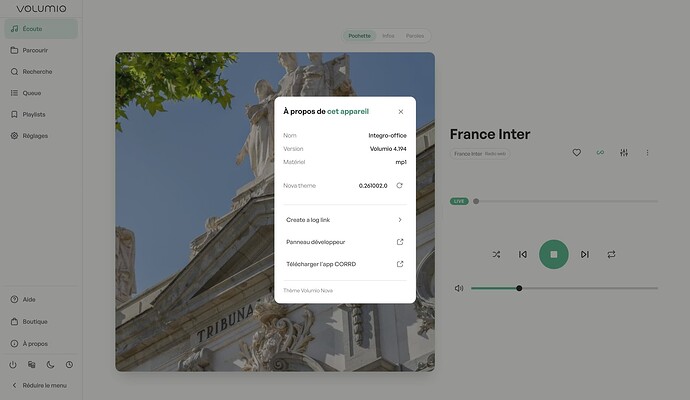Click the Nova theme refresh icon
690x400 pixels.
click(x=399, y=185)
